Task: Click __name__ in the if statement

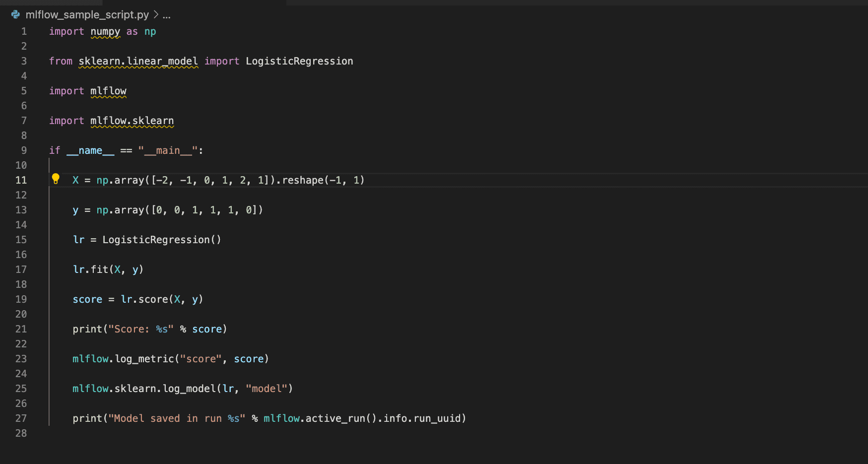Action: tap(90, 150)
